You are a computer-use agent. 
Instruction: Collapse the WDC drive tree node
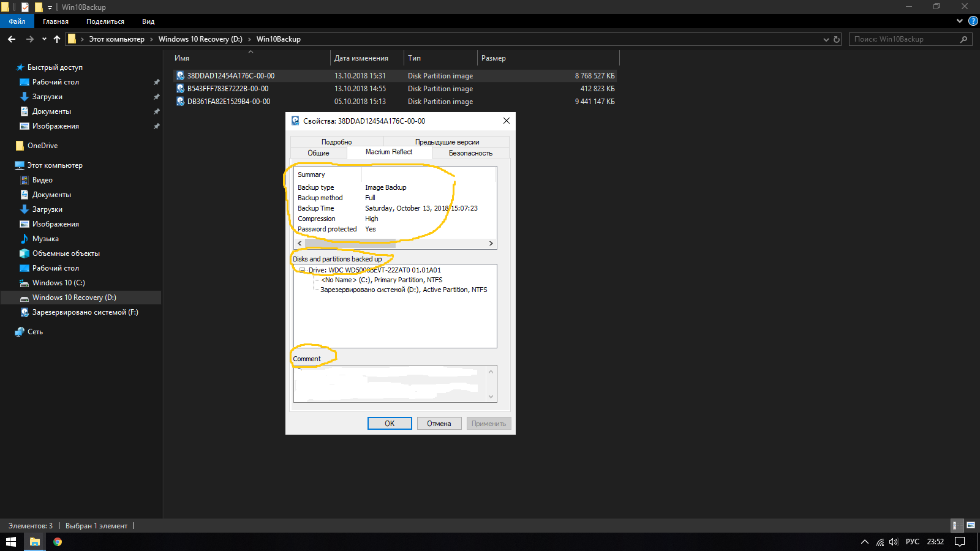click(302, 270)
